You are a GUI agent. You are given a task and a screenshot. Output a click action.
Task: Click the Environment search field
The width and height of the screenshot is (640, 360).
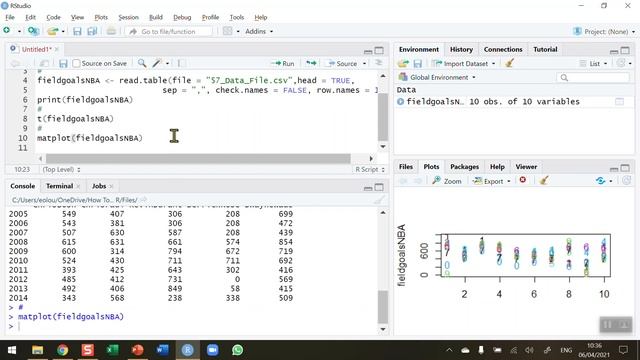[x=593, y=78]
